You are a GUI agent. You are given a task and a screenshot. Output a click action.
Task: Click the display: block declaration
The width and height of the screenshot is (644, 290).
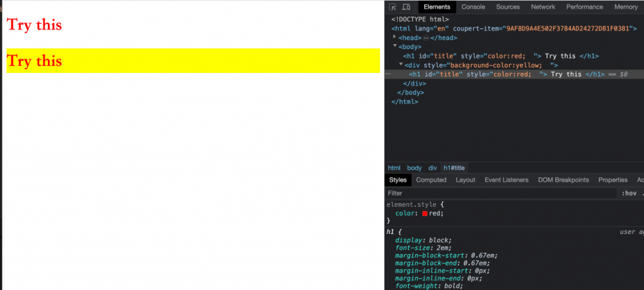(423, 240)
